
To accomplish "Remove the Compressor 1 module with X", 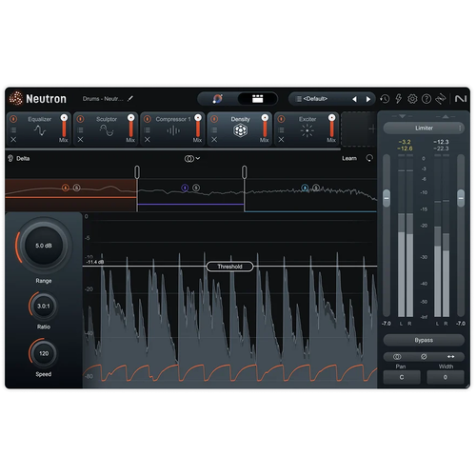I will [148, 139].
